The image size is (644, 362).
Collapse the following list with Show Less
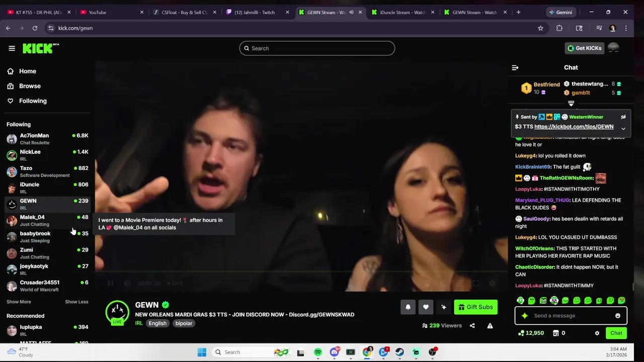(x=76, y=302)
